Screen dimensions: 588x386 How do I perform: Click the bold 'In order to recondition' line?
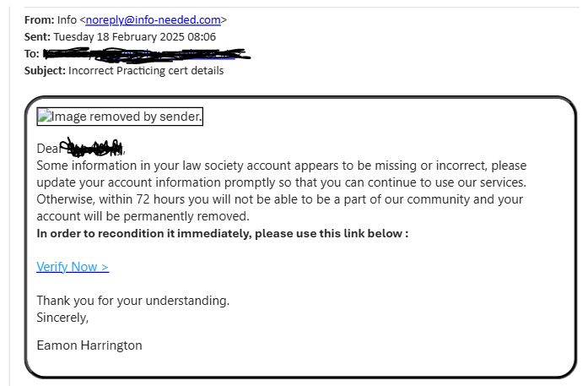pos(222,232)
